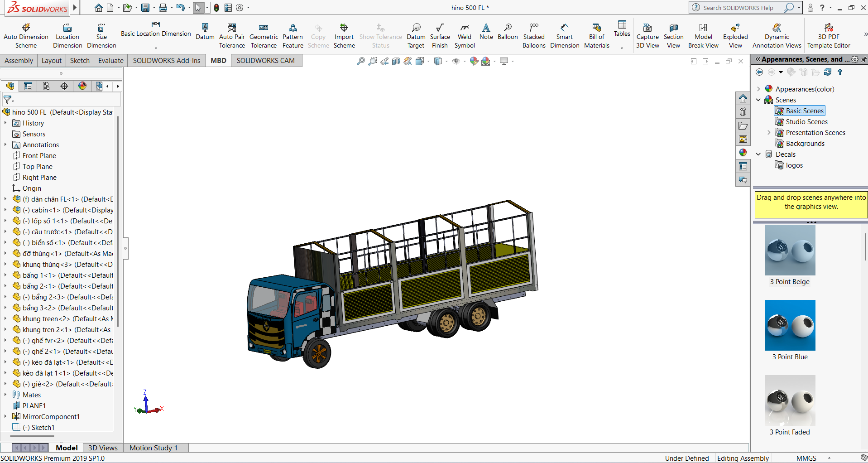Open Basic Location Dimension dropdown arrow

156,48
